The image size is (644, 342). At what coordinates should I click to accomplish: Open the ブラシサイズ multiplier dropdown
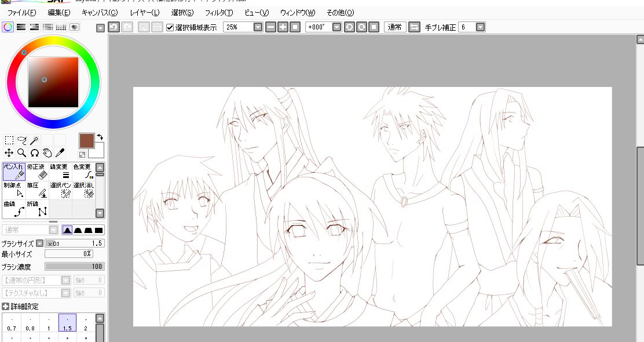pos(39,243)
